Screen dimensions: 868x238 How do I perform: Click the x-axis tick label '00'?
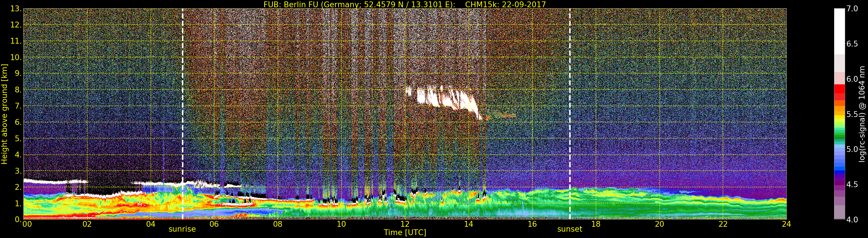27,224
